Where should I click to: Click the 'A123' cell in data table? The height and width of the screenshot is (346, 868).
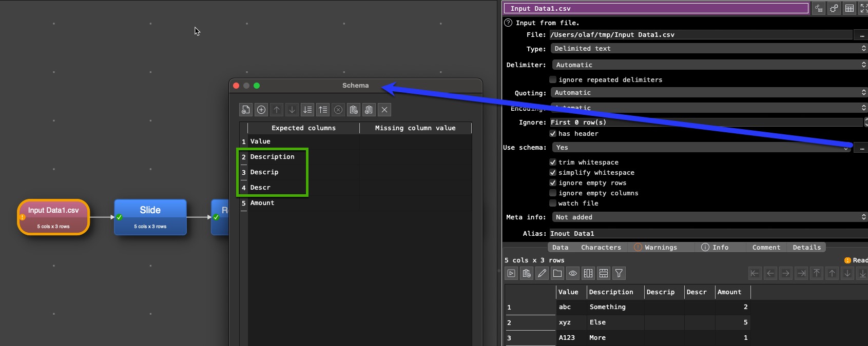point(571,338)
